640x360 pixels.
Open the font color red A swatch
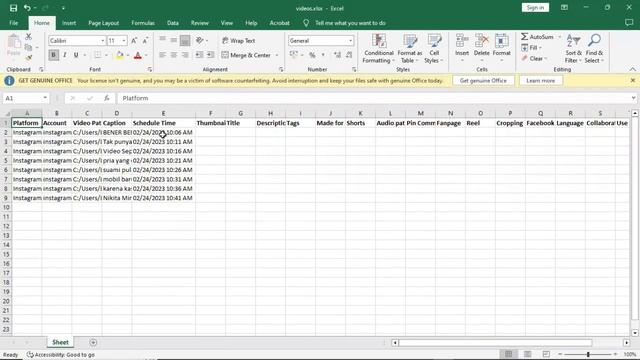pos(138,55)
